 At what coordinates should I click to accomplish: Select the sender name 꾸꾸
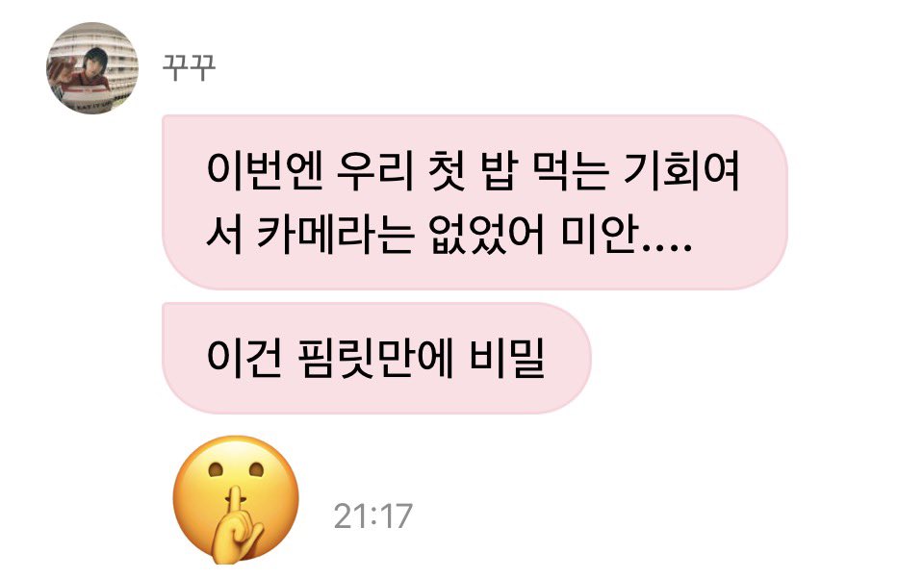pyautogui.click(x=190, y=67)
